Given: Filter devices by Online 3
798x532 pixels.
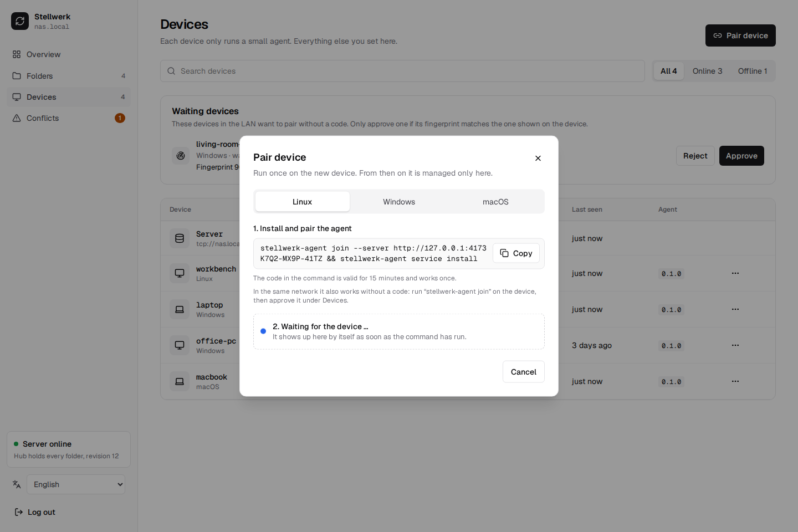Looking at the screenshot, I should [707, 71].
